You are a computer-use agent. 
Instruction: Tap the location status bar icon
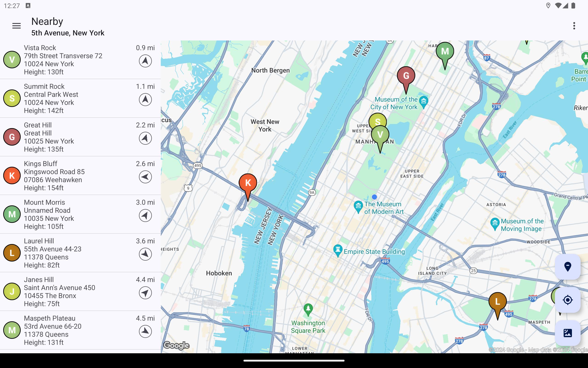tap(548, 6)
